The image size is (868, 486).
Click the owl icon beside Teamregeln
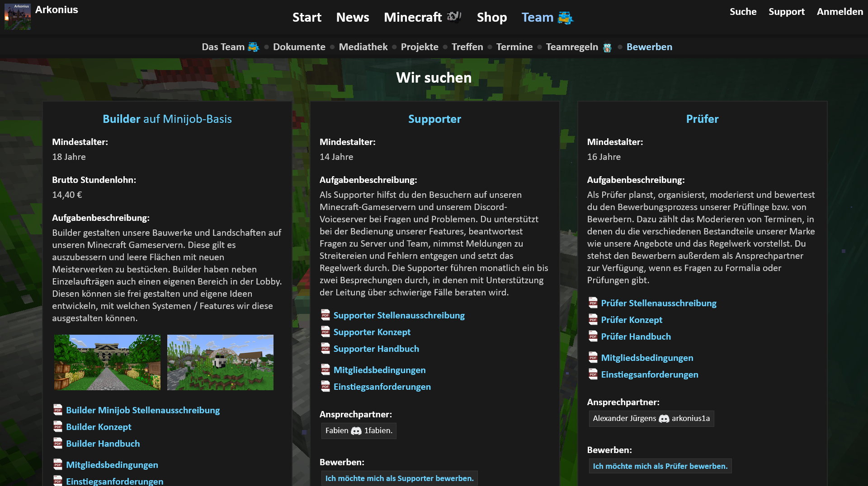[607, 47]
